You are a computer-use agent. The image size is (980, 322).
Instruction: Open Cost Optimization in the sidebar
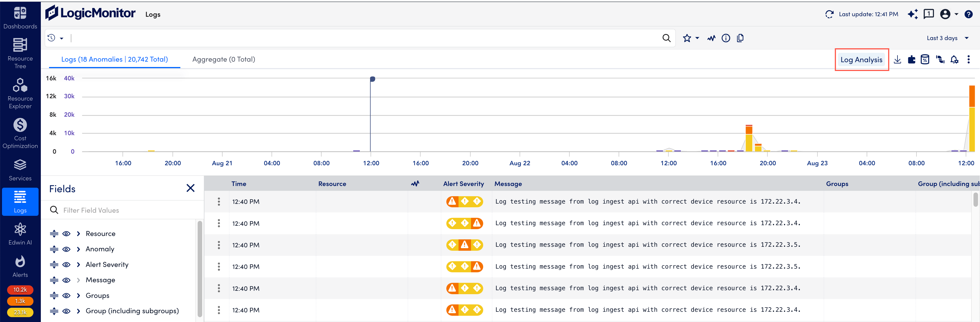20,133
